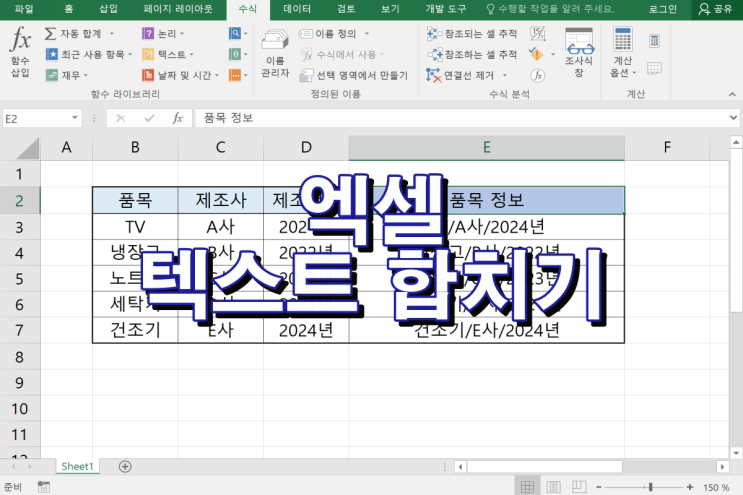743x495 pixels.
Task: Switch to the Insert (삽입) tab
Action: [109, 9]
